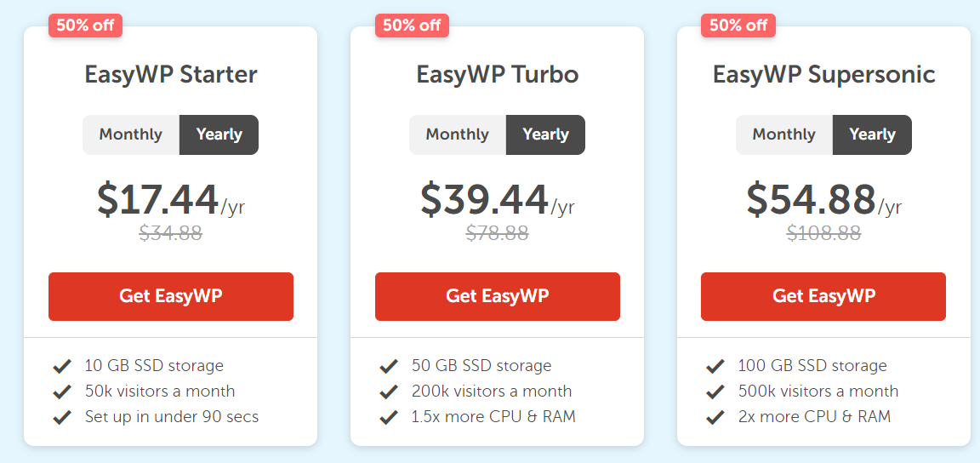Viewport: 980px width, 463px height.
Task: Click the 50% off badge on EasyWP Supersonic
Action: [738, 26]
